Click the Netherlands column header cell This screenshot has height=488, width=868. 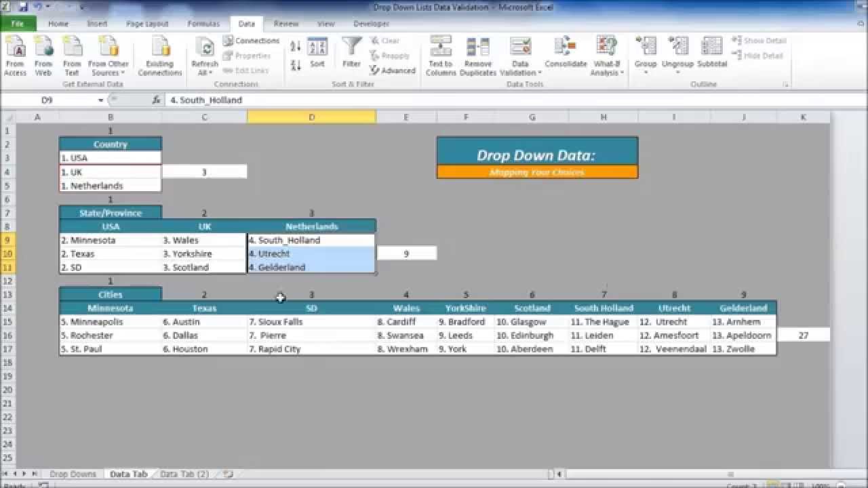[311, 226]
